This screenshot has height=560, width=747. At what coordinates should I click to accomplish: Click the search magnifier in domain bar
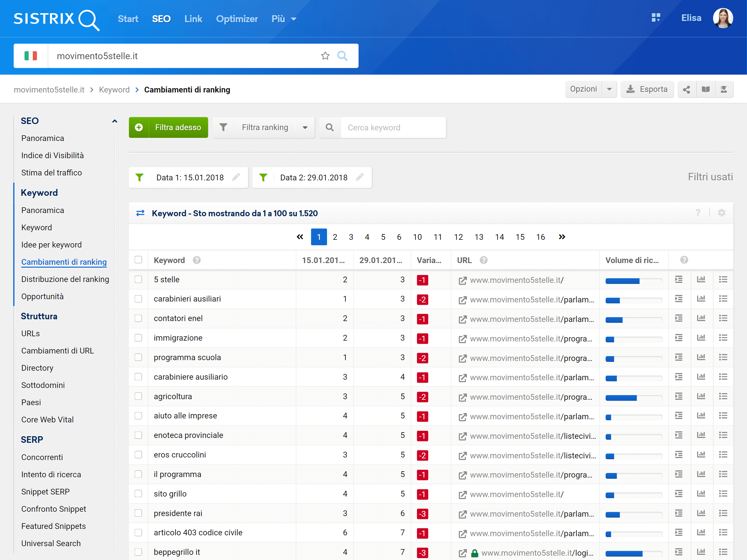tap(342, 56)
